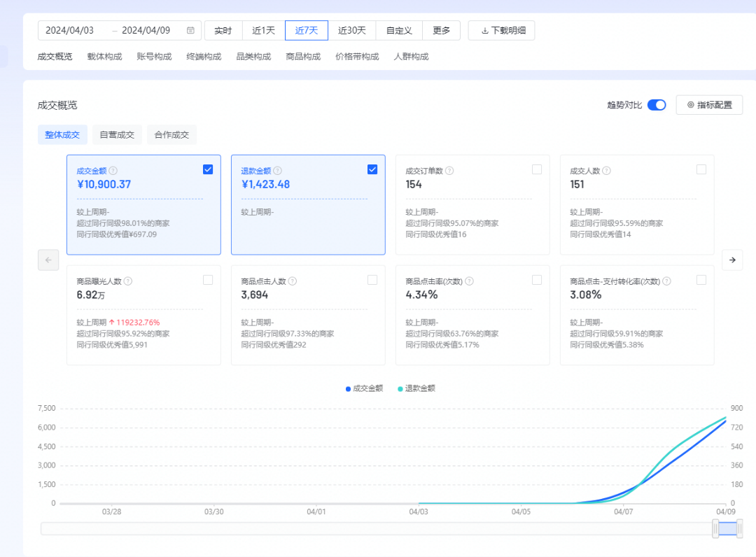Check the 商品曝光人数 metric checkbox
Screen dimensions: 756x557
pyautogui.click(x=208, y=280)
